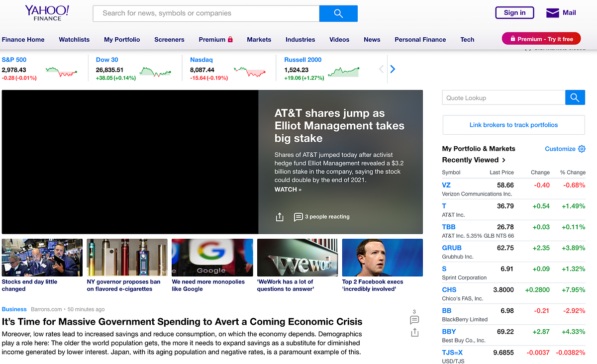Click share icon on AT&T video story

(x=280, y=217)
